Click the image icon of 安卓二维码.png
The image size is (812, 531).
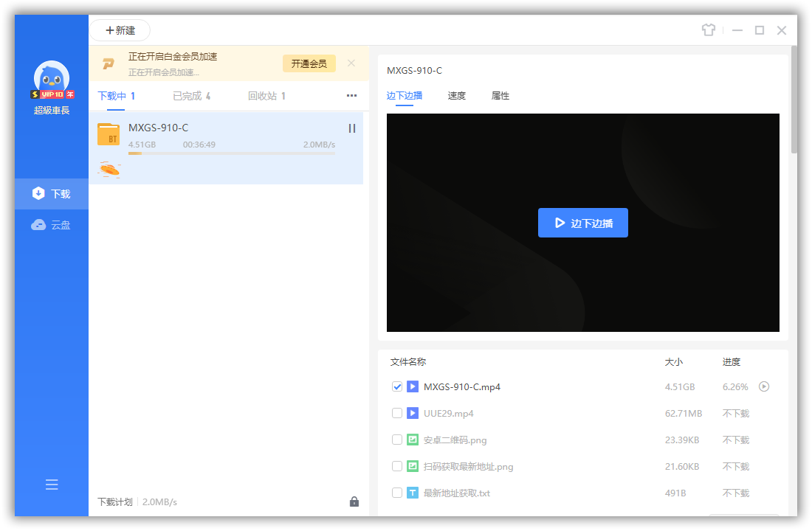point(412,440)
